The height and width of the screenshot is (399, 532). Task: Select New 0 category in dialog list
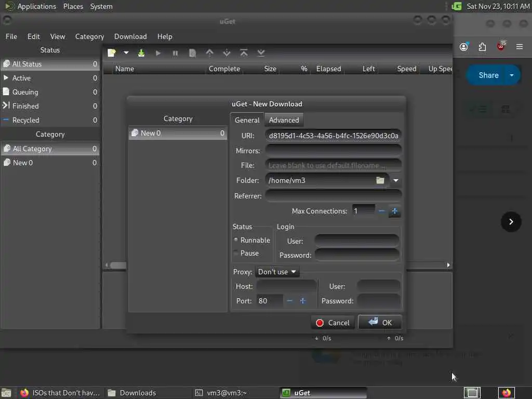pyautogui.click(x=178, y=133)
